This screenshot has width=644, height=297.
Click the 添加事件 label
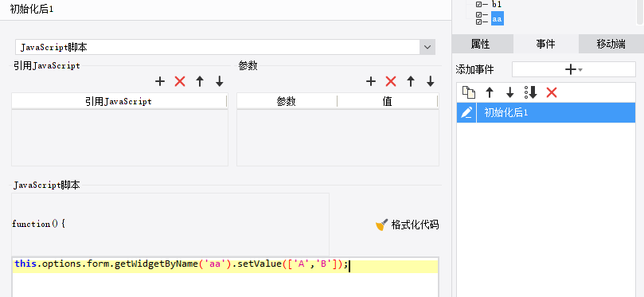tap(474, 70)
